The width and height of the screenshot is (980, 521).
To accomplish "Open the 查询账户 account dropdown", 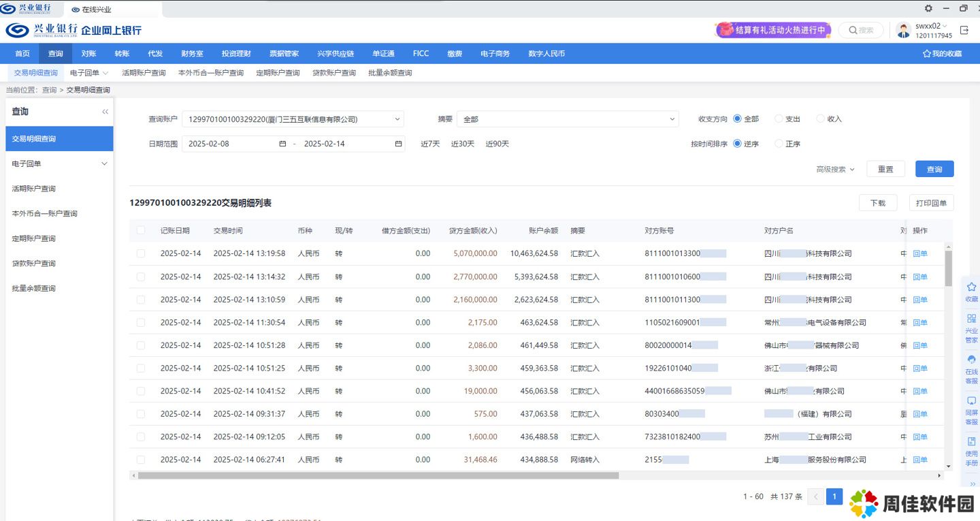I will (293, 119).
